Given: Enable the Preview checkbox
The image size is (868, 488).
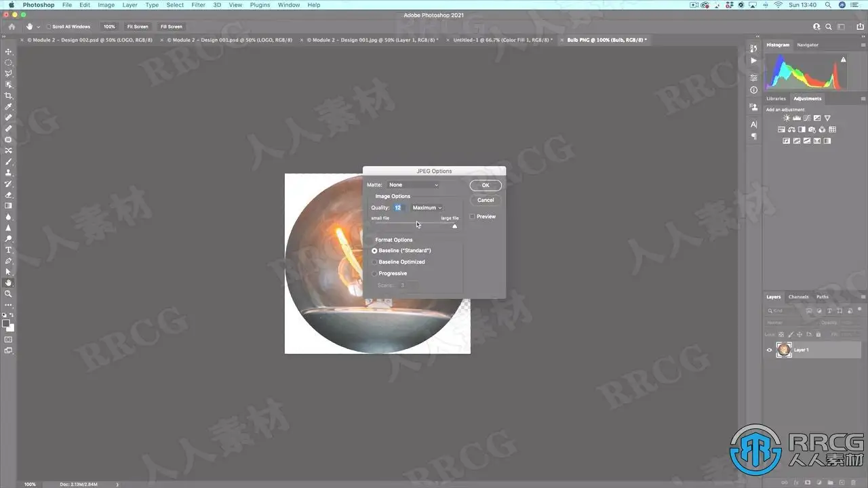Looking at the screenshot, I should (472, 217).
